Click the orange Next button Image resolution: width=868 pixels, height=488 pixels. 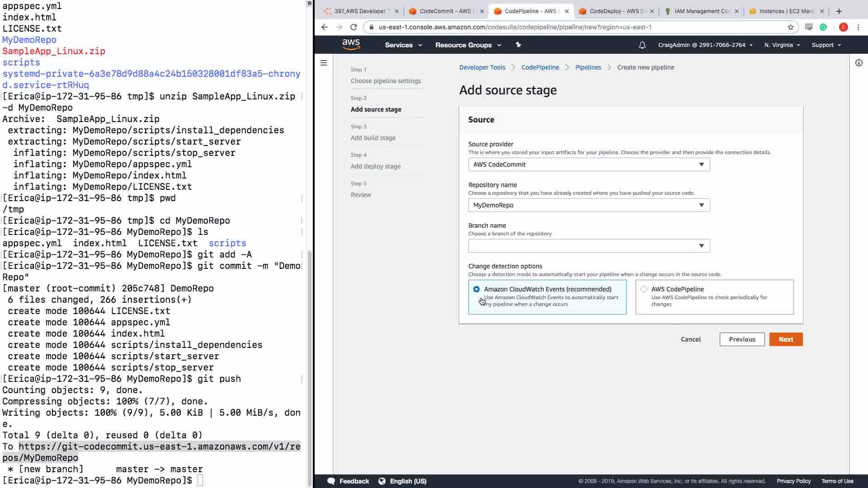tap(786, 339)
